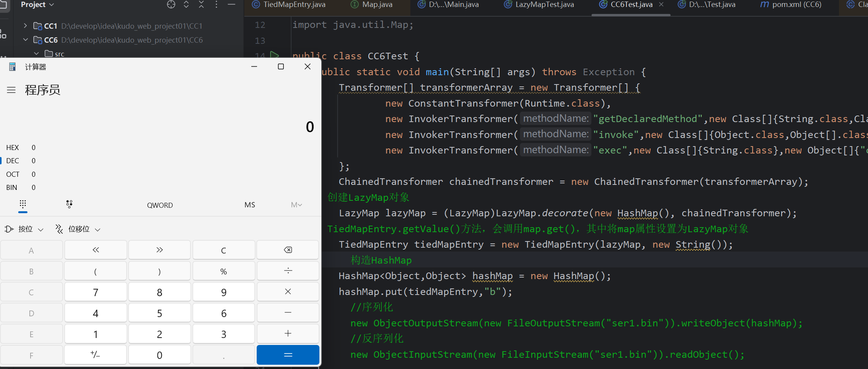The width and height of the screenshot is (868, 369).
Task: Click the +/- negate key
Action: [96, 355]
